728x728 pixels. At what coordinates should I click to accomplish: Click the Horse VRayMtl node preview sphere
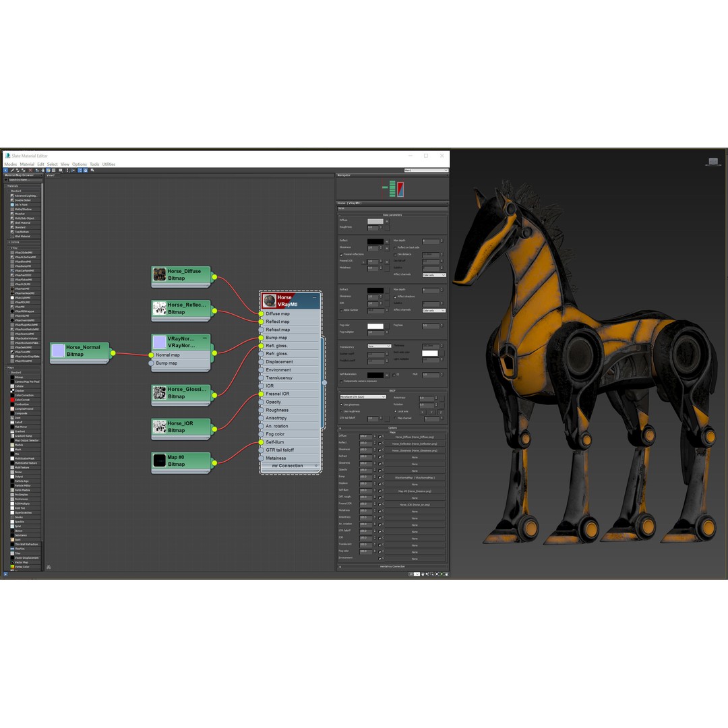(x=269, y=301)
